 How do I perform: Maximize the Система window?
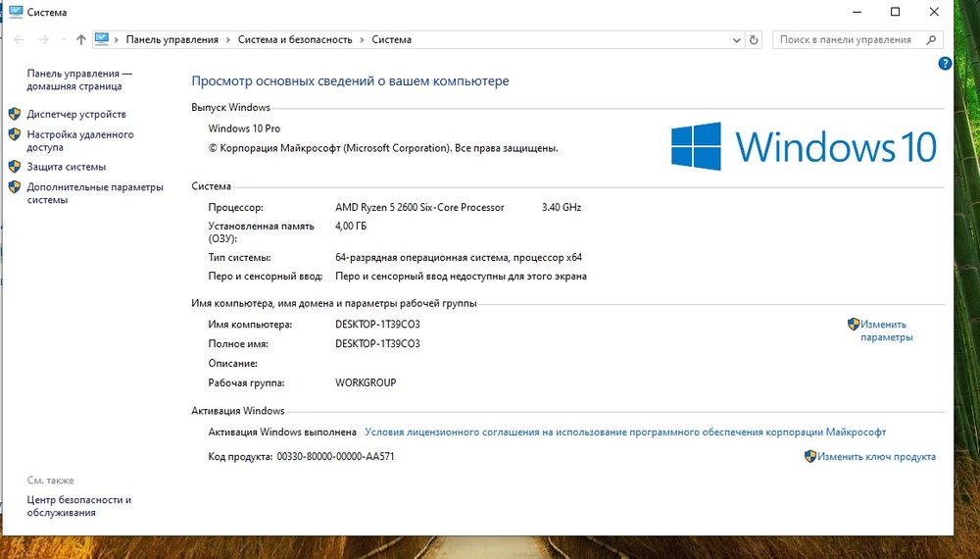[x=895, y=12]
